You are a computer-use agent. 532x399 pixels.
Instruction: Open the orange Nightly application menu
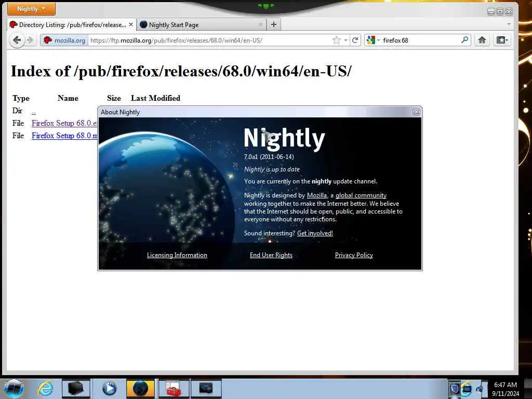pyautogui.click(x=31, y=9)
